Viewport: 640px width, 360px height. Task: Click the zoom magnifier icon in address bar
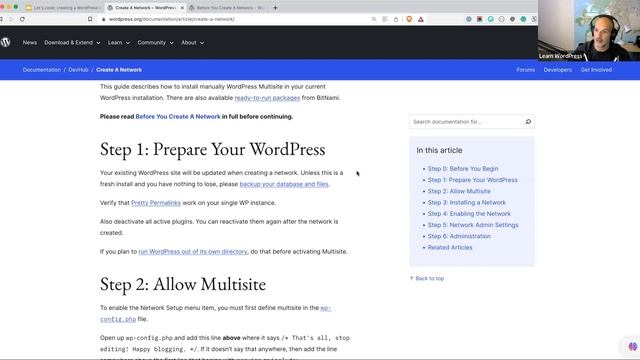tap(374, 19)
